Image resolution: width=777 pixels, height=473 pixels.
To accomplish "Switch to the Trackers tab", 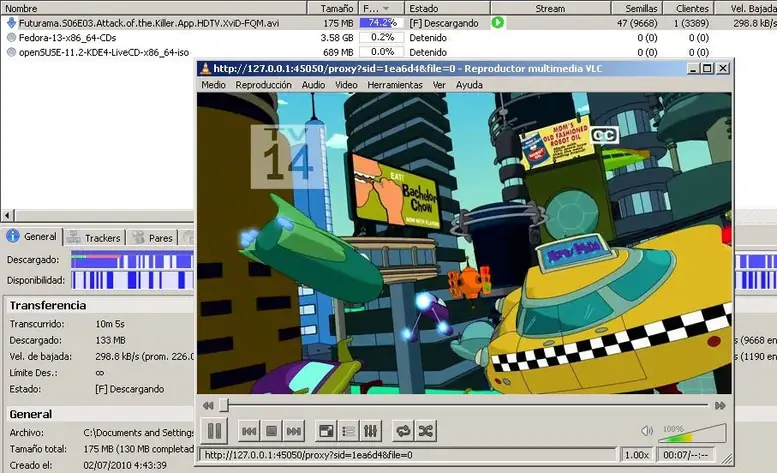I will [x=94, y=238].
